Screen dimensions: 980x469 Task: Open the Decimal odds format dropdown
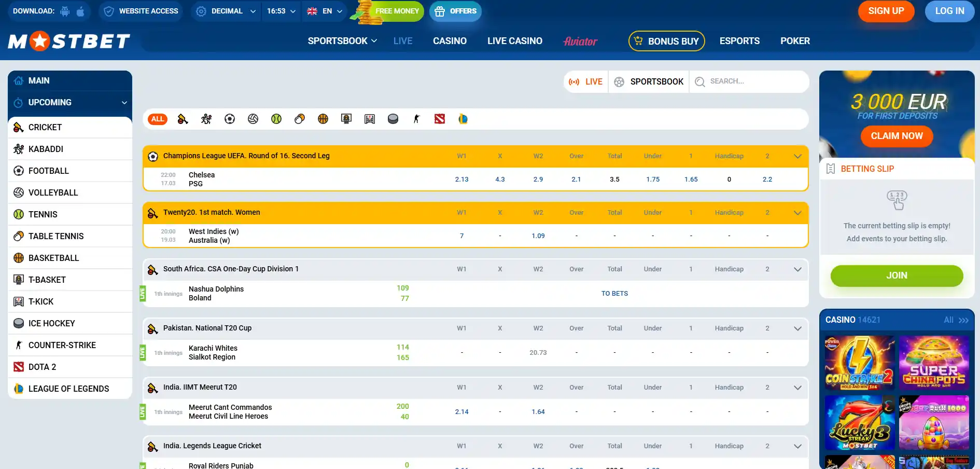(x=226, y=11)
